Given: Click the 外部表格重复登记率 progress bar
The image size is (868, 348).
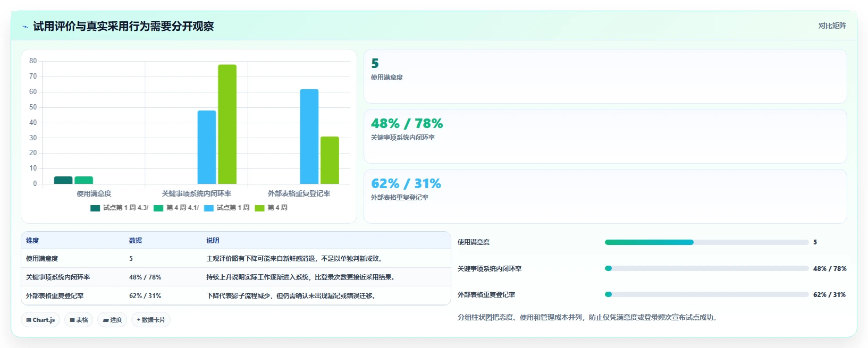Looking at the screenshot, I should 706,294.
